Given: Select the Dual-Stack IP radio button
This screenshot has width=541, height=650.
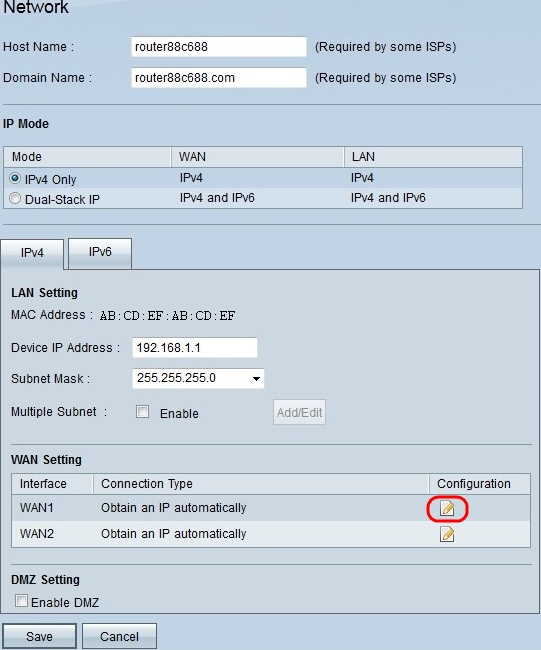Looking at the screenshot, I should (15, 199).
